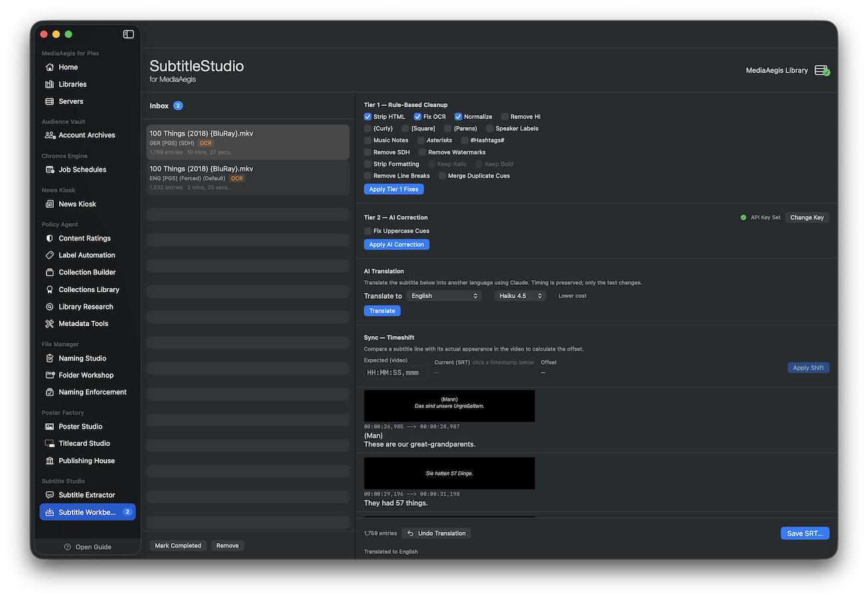
Task: Click Save SRT button
Action: point(805,533)
